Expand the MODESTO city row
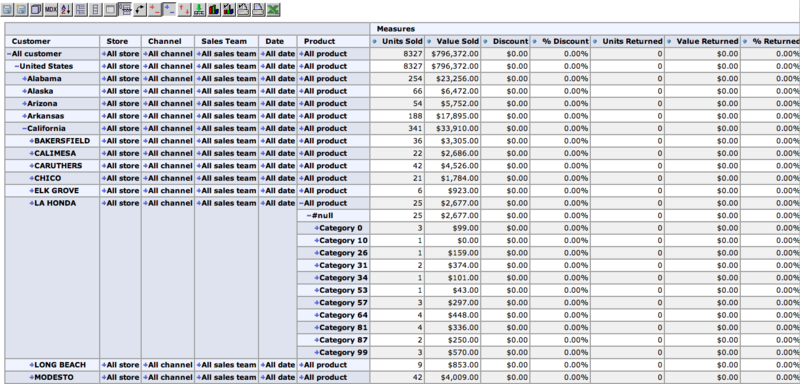The width and height of the screenshot is (800, 384). (32, 377)
